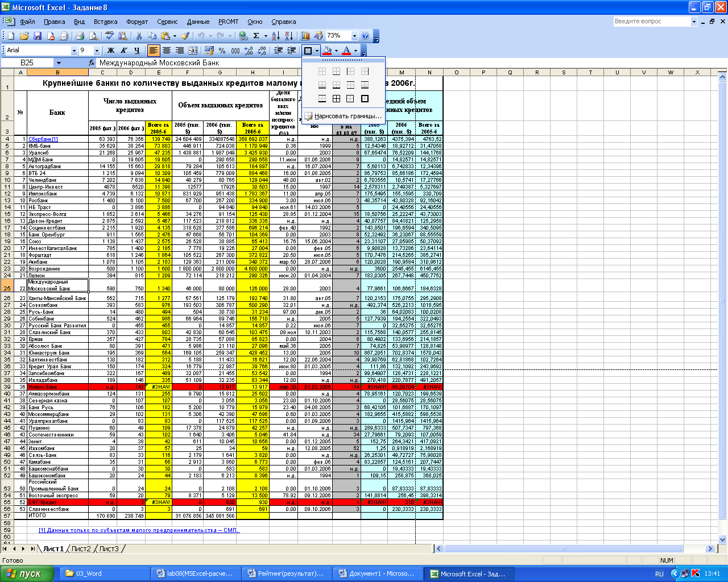Open the Chart Wizard icon
Screen dimensions: 728x582
point(305,36)
